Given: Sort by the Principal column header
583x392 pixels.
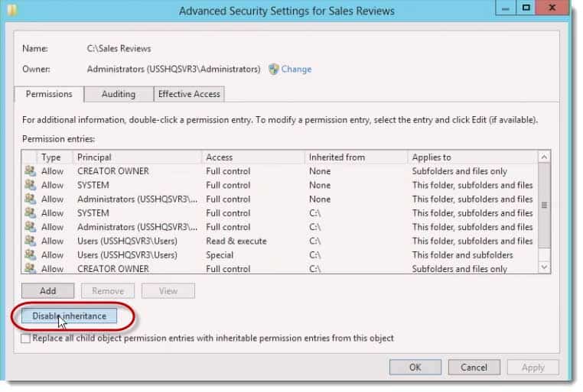Looking at the screenshot, I should pyautogui.click(x=137, y=157).
